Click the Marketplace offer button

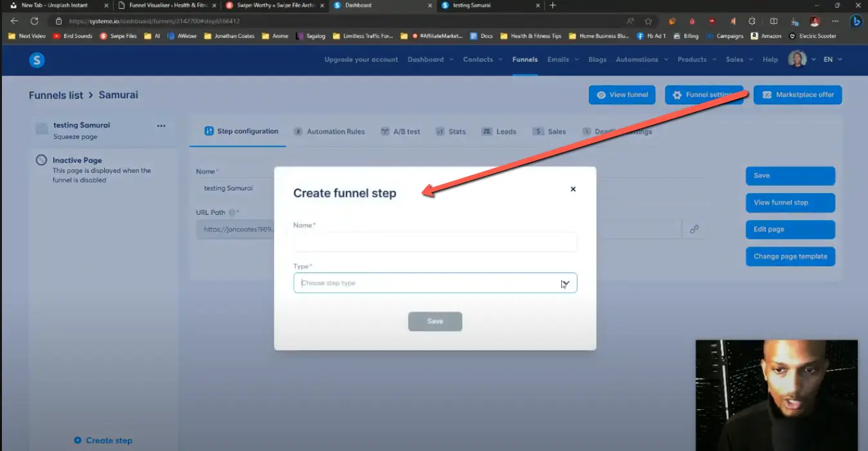tap(797, 95)
